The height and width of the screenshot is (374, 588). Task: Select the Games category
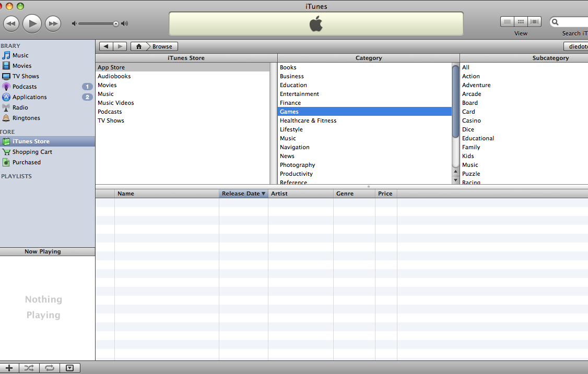pyautogui.click(x=365, y=112)
